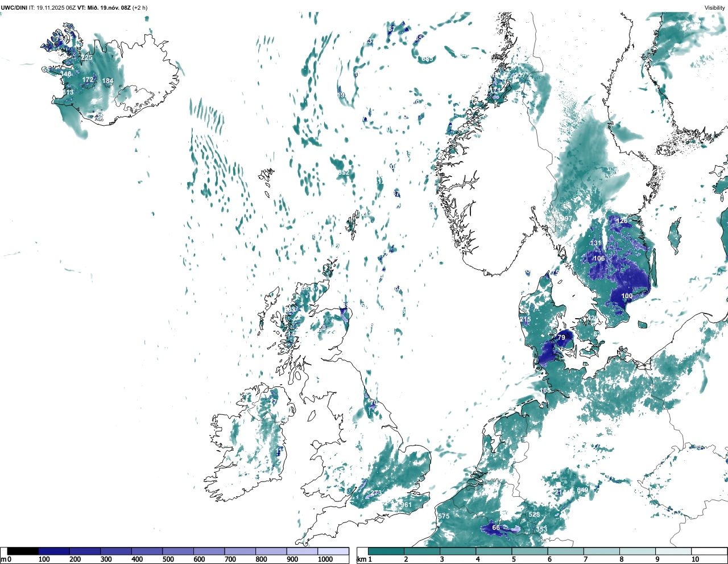This screenshot has height=564, width=728.
Task: Click the '313' value in western Iceland
Action: click(68, 93)
